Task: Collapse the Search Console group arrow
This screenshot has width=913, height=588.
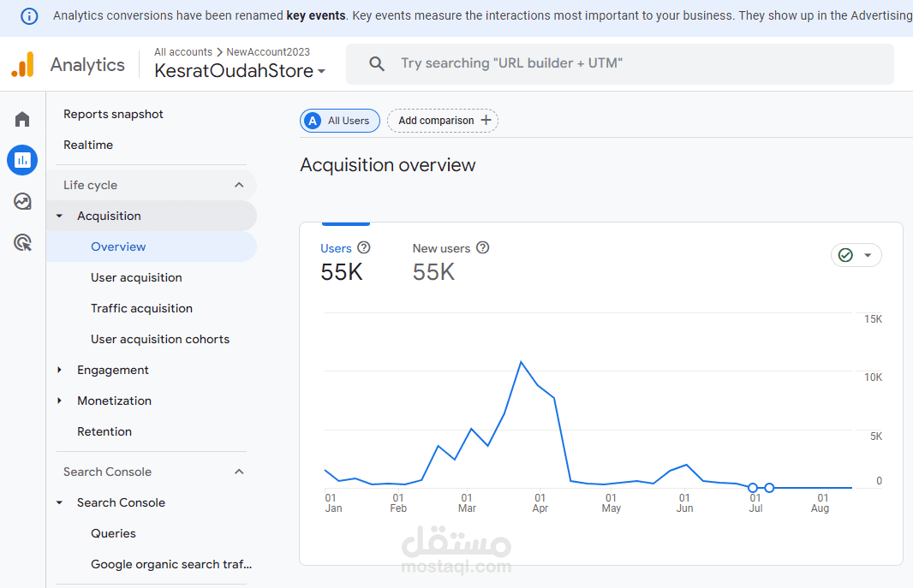Action: (x=59, y=502)
